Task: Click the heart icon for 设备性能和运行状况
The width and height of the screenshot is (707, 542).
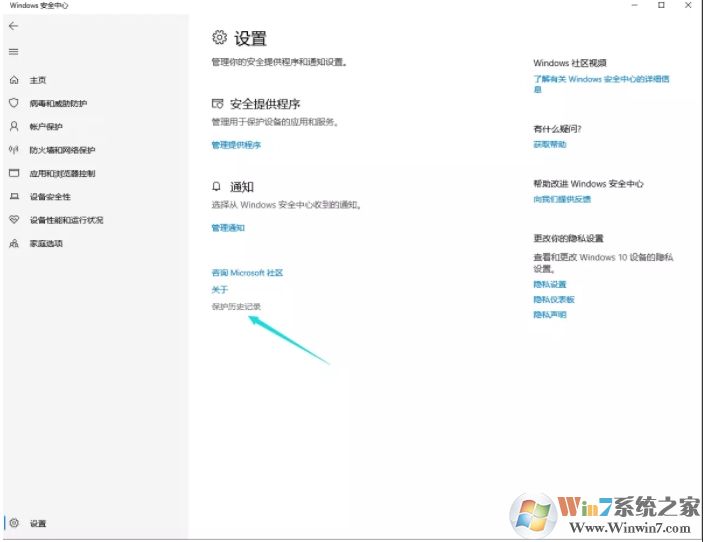Action: coord(14,220)
